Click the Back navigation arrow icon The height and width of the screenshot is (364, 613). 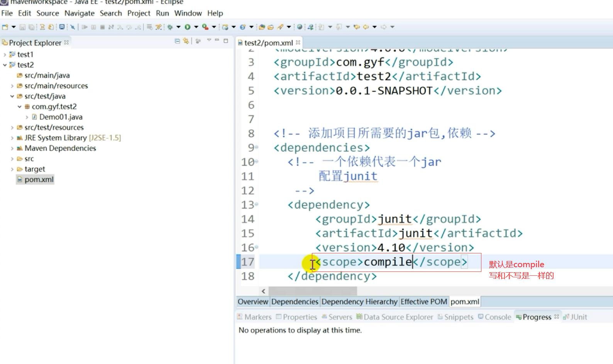366,27
